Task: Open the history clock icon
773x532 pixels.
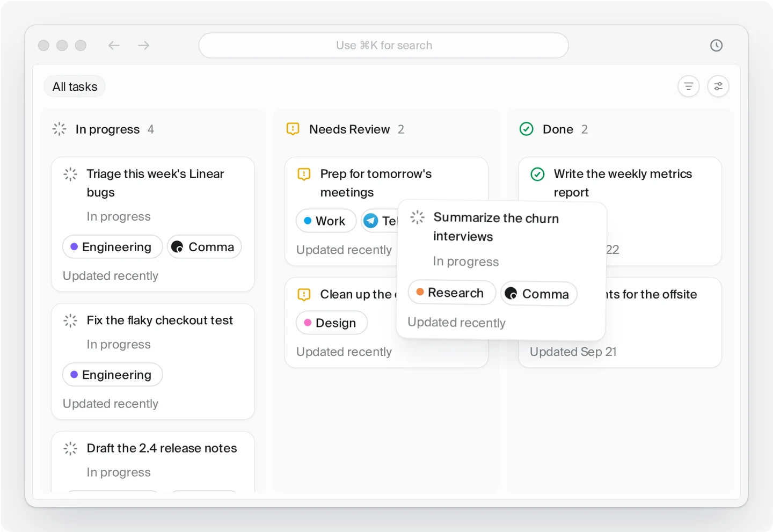Action: tap(716, 46)
